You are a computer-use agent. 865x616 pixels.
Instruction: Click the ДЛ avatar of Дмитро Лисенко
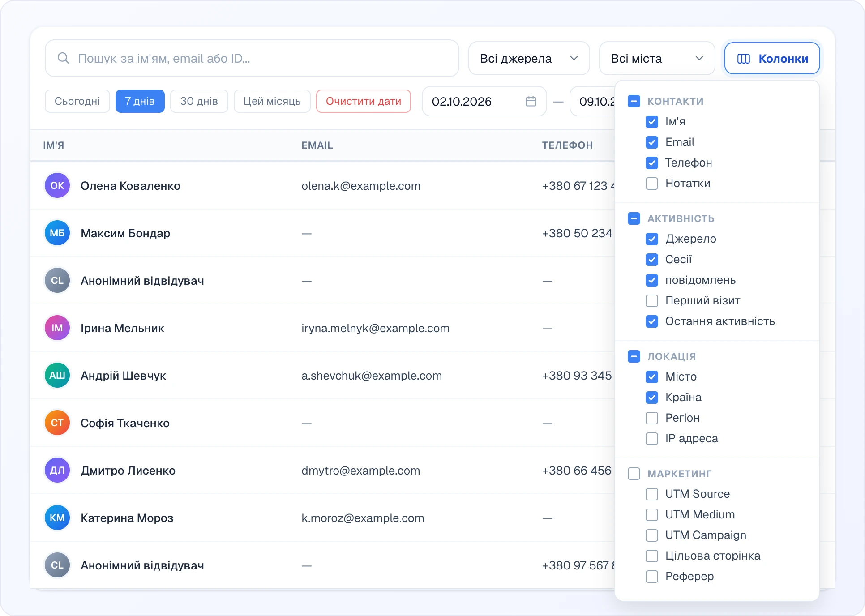pyautogui.click(x=57, y=470)
